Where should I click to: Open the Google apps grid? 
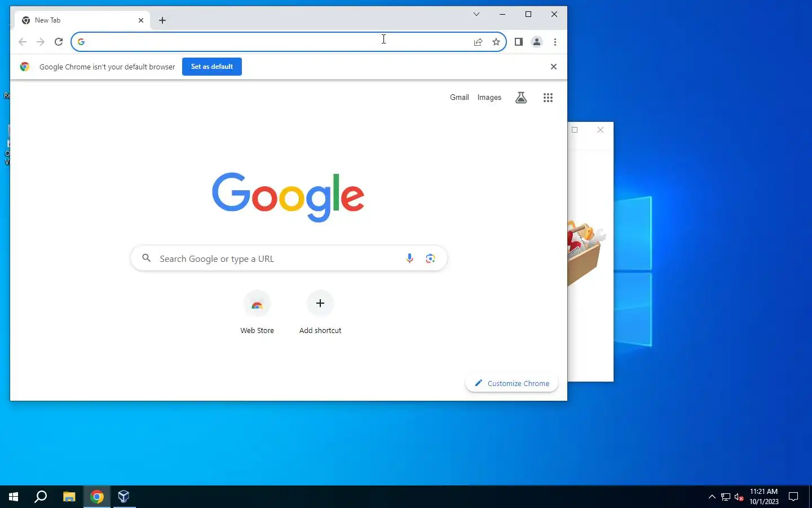tap(548, 98)
